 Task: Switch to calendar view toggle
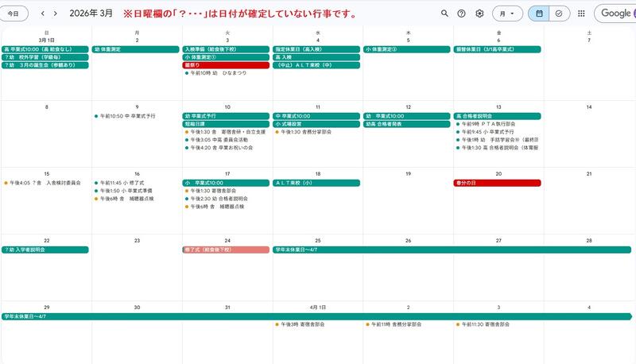pos(539,14)
